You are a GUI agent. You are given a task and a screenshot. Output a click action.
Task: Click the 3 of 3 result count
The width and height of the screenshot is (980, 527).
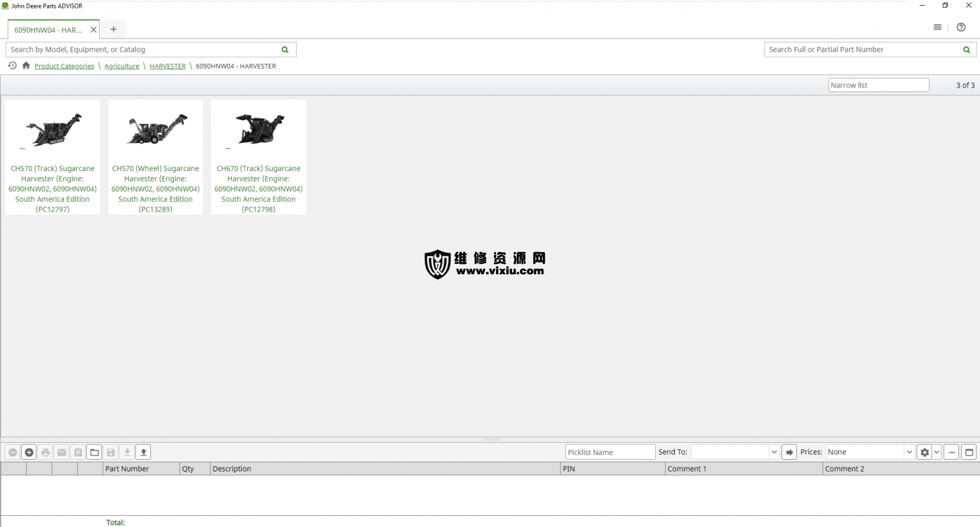click(x=965, y=86)
